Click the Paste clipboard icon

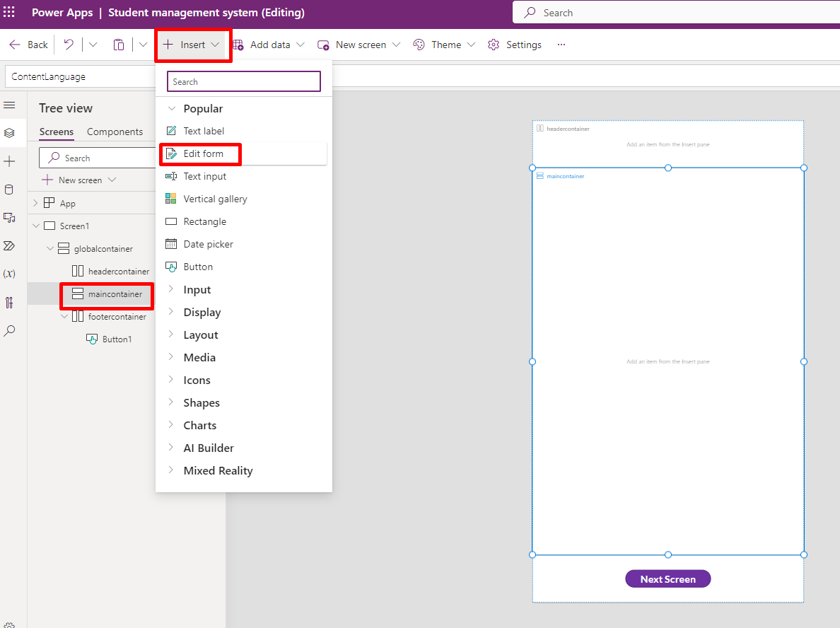click(x=118, y=45)
